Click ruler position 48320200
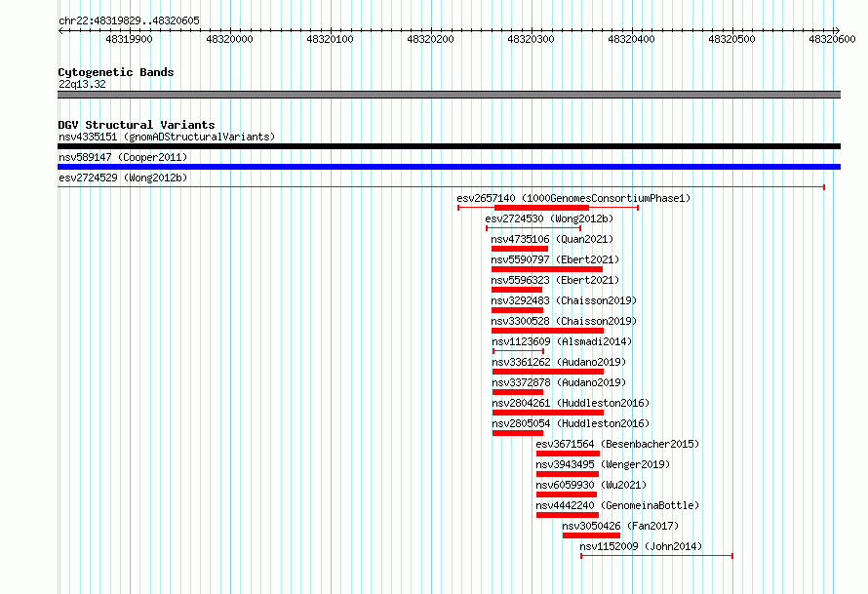 430,39
